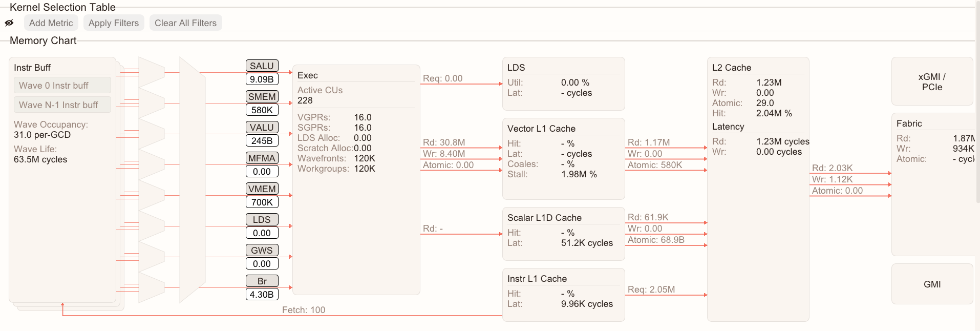
Task: Select the Wave N-1 Instr buff block
Action: (62, 105)
